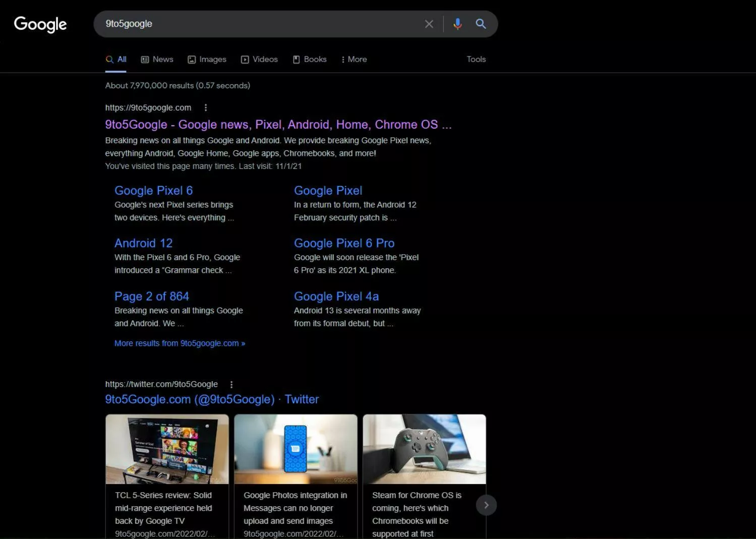756x539 pixels.
Task: Switch to the Books tab
Action: (x=310, y=59)
